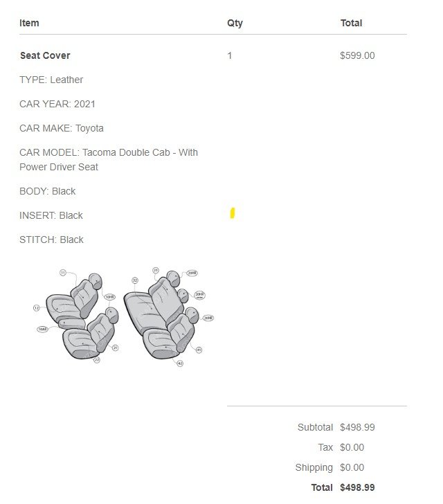
Task: Click the number 41 callout bubble
Action: click(x=199, y=350)
